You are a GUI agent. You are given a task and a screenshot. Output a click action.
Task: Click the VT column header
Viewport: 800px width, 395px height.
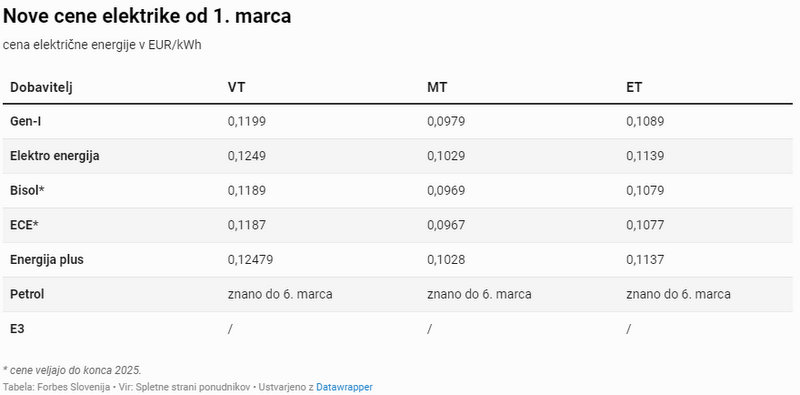(x=236, y=87)
